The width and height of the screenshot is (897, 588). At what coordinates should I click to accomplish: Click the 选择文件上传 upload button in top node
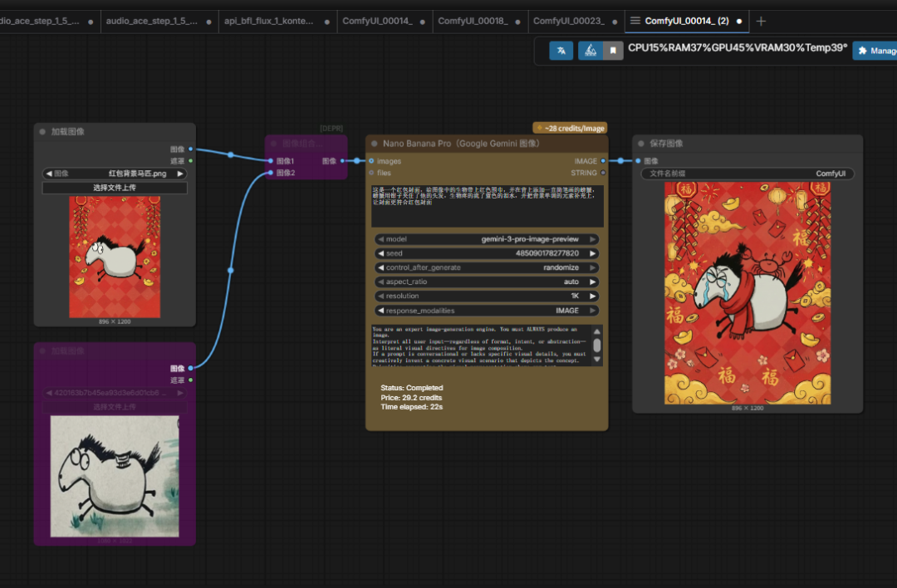[x=115, y=188]
